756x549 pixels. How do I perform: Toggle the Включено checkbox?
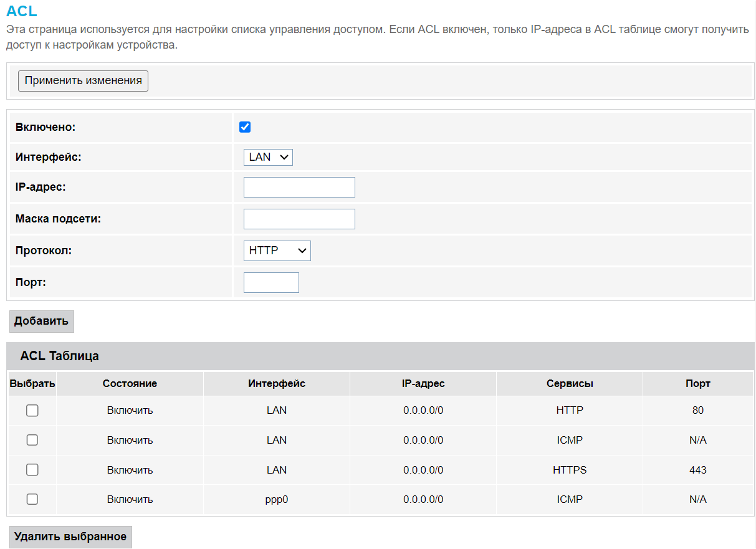point(245,127)
